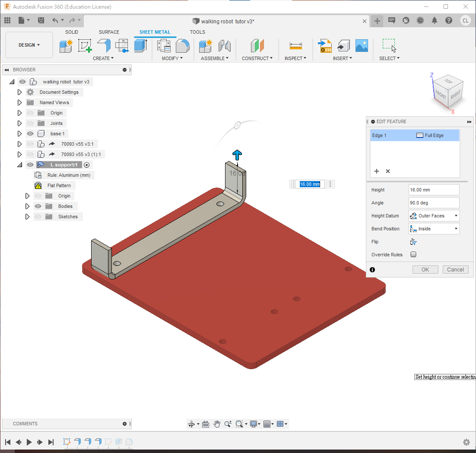
Task: Click the Create Sketch icon
Action: pos(85,45)
